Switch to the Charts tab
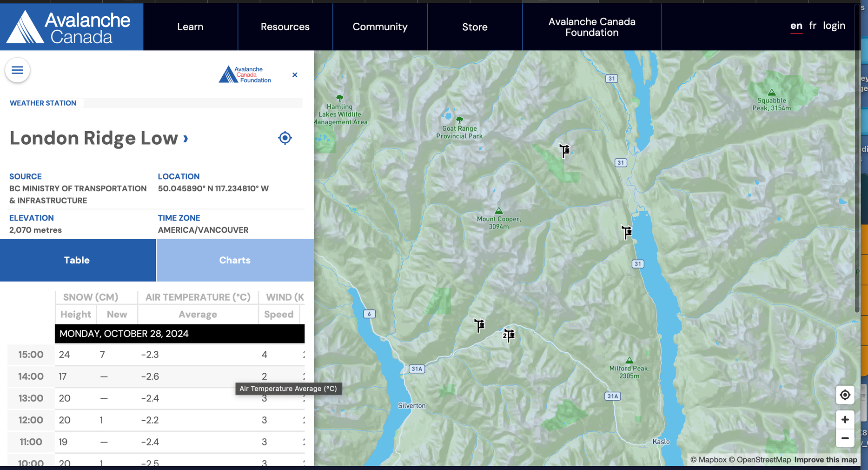This screenshot has height=470, width=868. [x=235, y=260]
